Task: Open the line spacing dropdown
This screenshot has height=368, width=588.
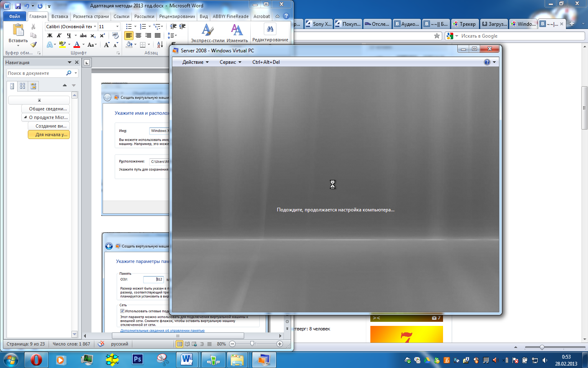Action: click(172, 36)
